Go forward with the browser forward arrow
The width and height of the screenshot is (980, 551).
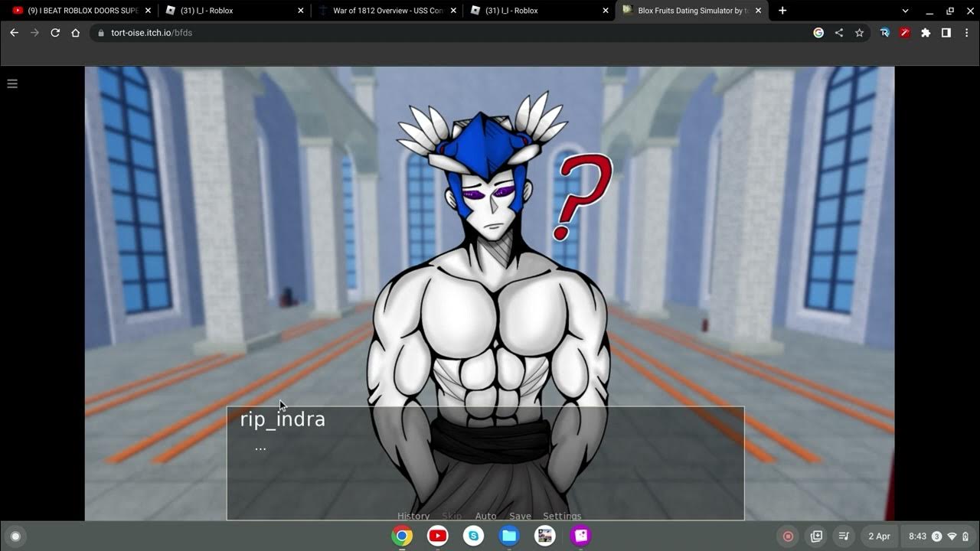pyautogui.click(x=34, y=33)
